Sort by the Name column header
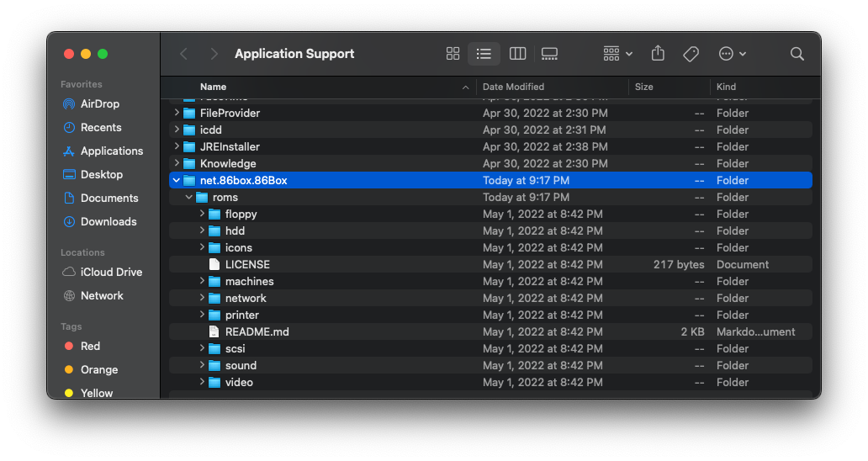 pyautogui.click(x=214, y=87)
